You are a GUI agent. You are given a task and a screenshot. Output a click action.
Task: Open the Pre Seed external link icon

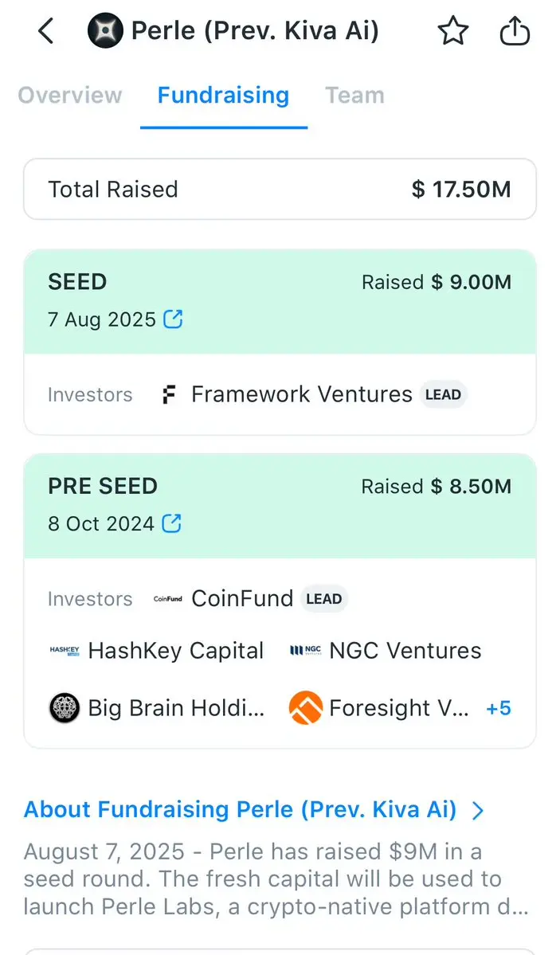point(171,523)
